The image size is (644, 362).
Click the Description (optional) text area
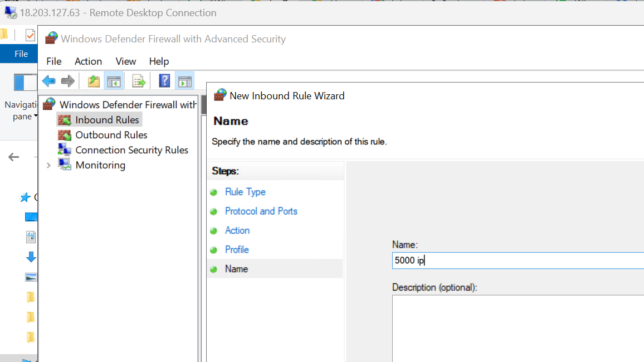pyautogui.click(x=518, y=329)
